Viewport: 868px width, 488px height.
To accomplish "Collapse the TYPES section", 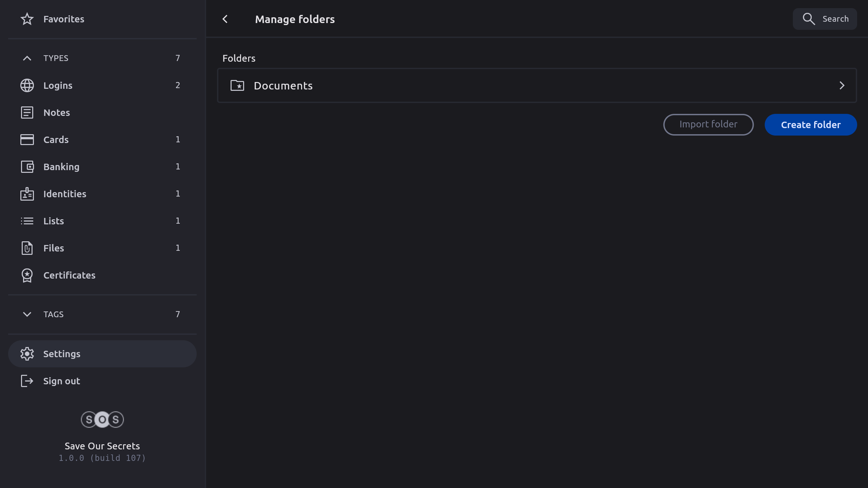I will (27, 58).
